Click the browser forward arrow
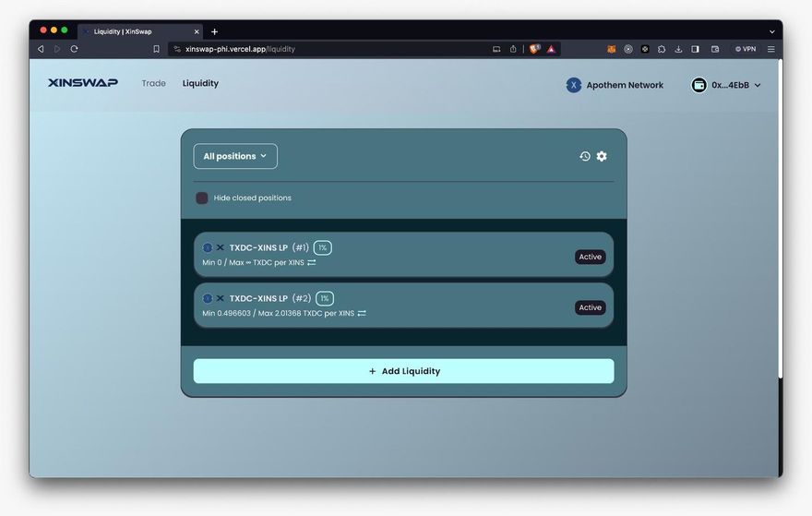 point(57,49)
